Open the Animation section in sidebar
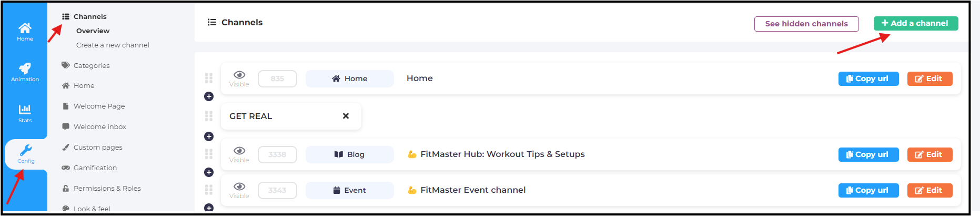Screen dimensions: 980x216 click(25, 72)
